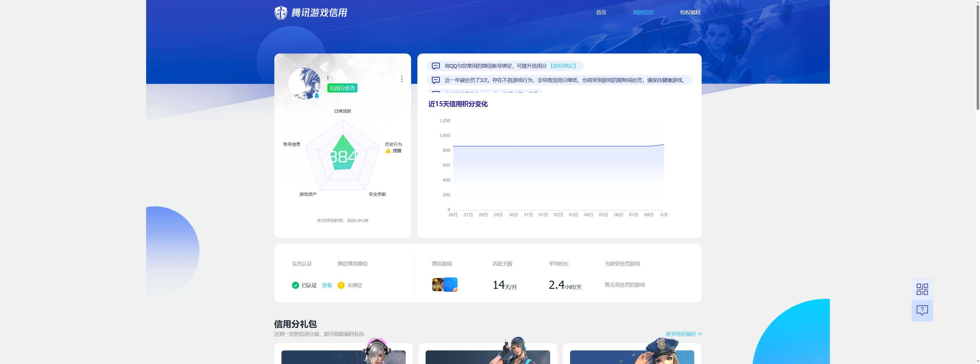Viewport: 980px width, 364px height.
Task: Click the 近15天信用积分变化 chart title
Action: [458, 104]
